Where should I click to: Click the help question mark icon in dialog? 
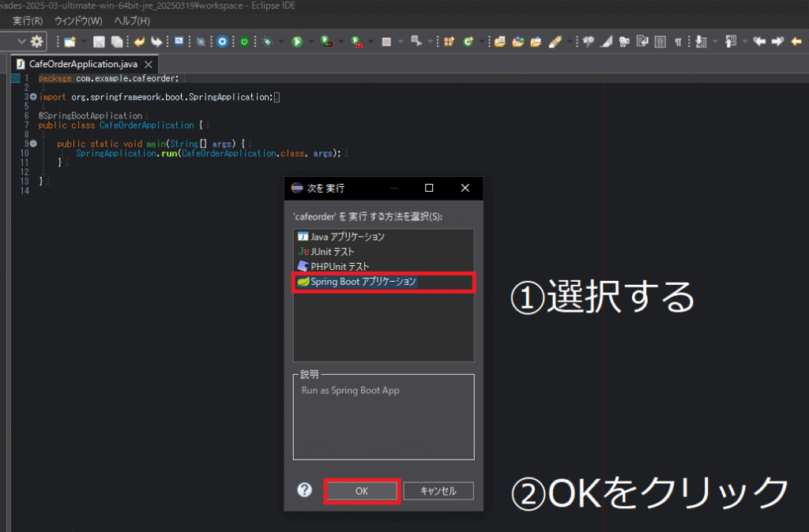304,489
